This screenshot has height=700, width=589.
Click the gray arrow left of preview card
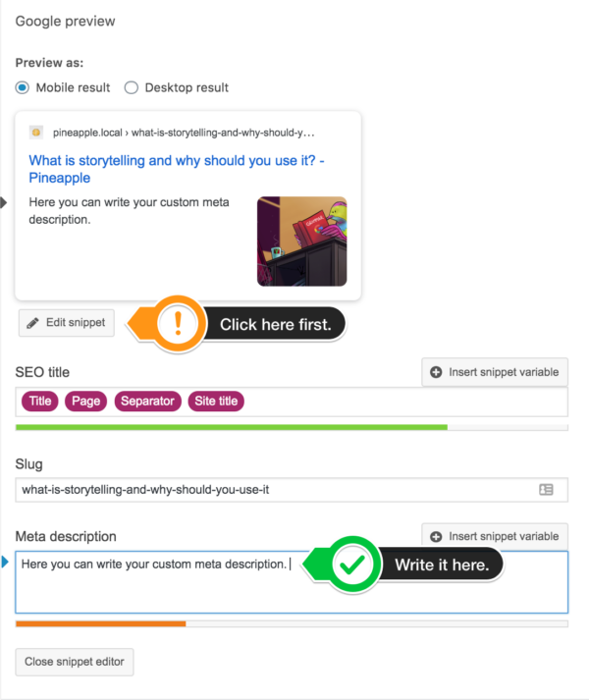(4, 202)
